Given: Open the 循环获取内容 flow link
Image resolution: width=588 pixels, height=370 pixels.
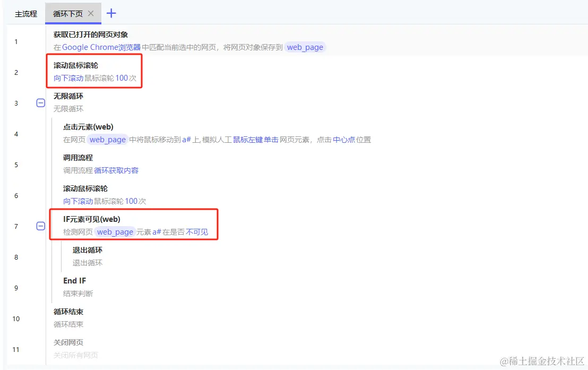Looking at the screenshot, I should [x=116, y=170].
